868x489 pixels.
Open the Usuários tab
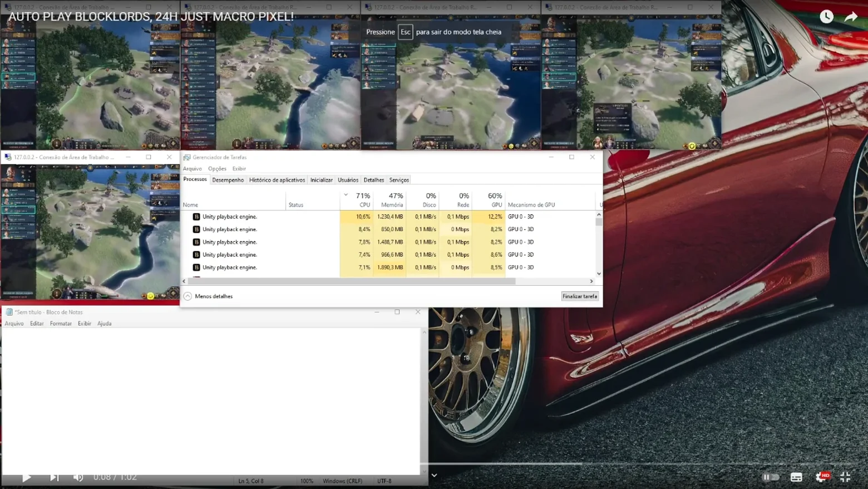click(x=348, y=180)
